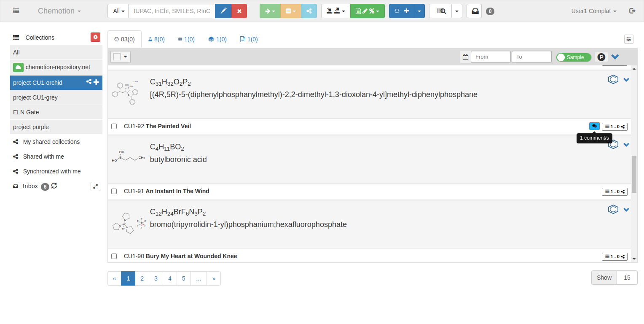Open the inbox tray icon in toolbar

(474, 11)
